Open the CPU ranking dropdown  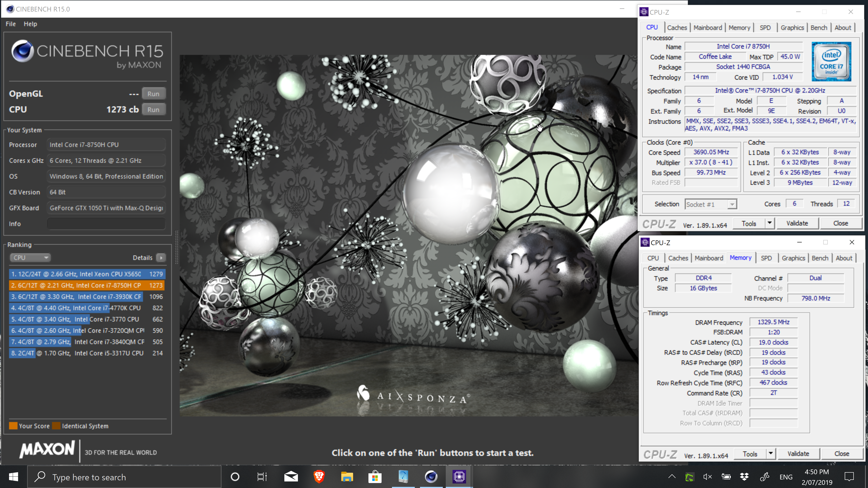click(30, 258)
